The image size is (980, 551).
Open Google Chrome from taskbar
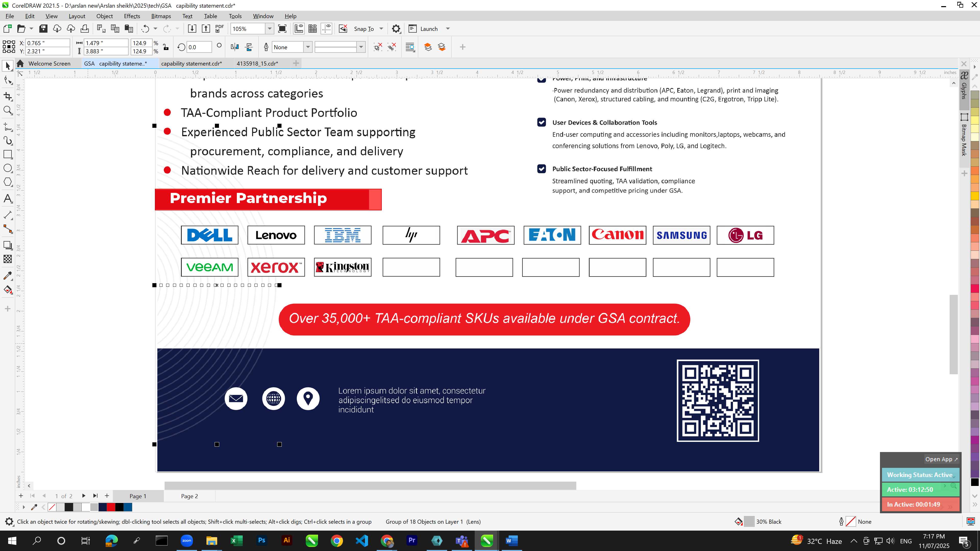click(336, 541)
